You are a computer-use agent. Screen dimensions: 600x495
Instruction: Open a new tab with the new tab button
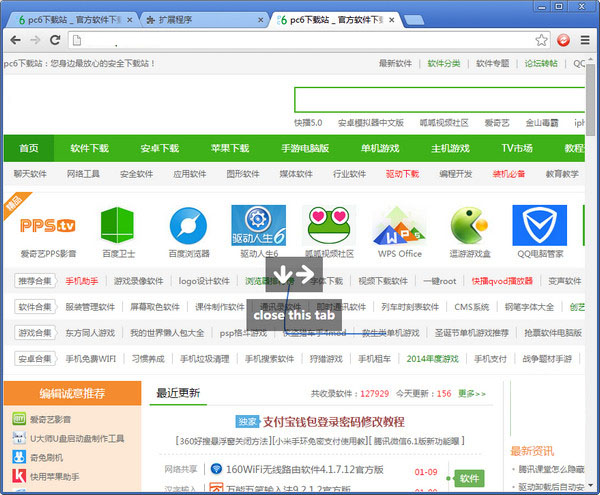coord(414,20)
